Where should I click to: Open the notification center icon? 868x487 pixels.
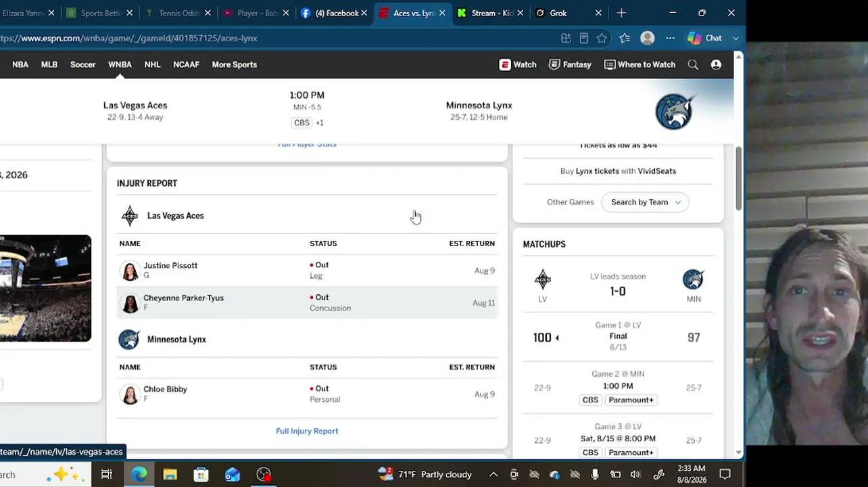725,474
